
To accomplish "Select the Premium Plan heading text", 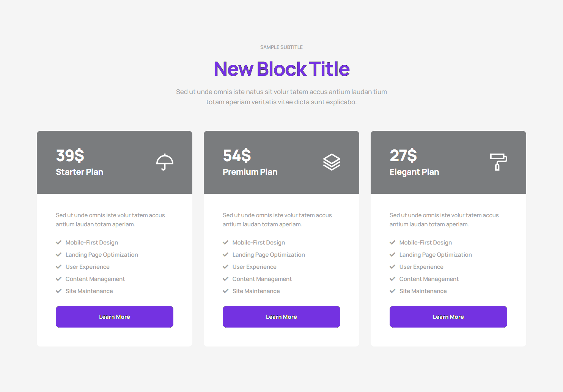I will point(250,172).
